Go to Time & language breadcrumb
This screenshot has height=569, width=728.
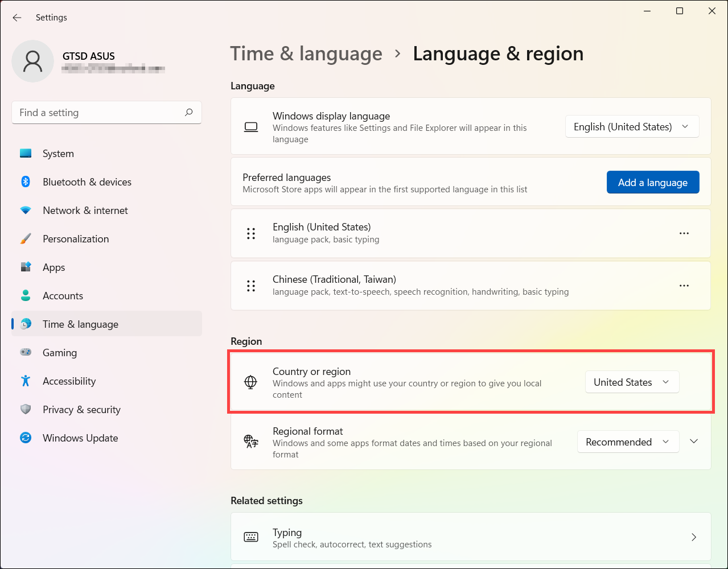point(306,53)
